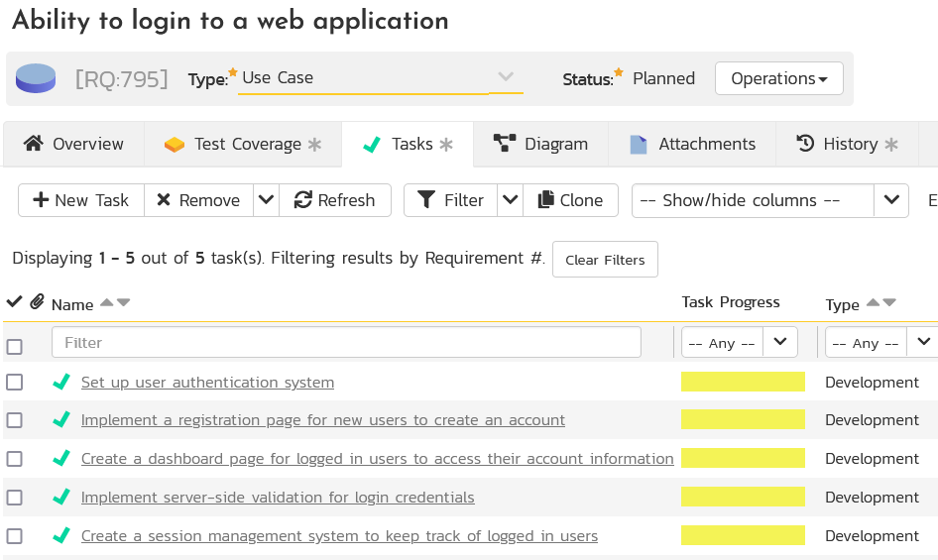
Task: Click the select-all checkmark column header icon
Action: pyautogui.click(x=14, y=302)
